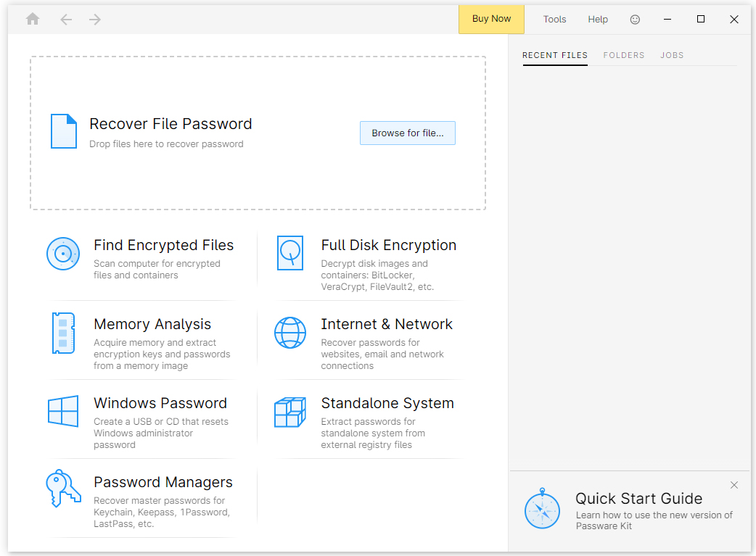Click the Memory Analysis chip icon
756x556 pixels.
pos(63,333)
